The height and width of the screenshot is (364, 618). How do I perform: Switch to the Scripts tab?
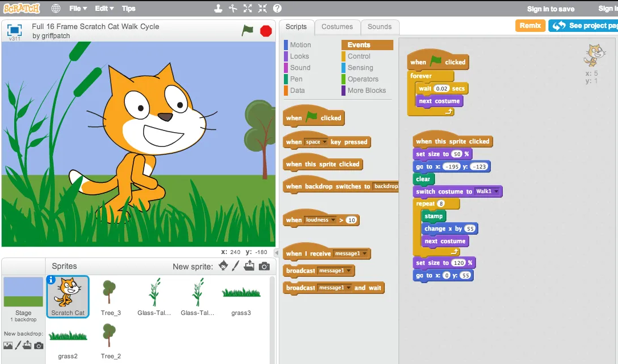click(296, 27)
